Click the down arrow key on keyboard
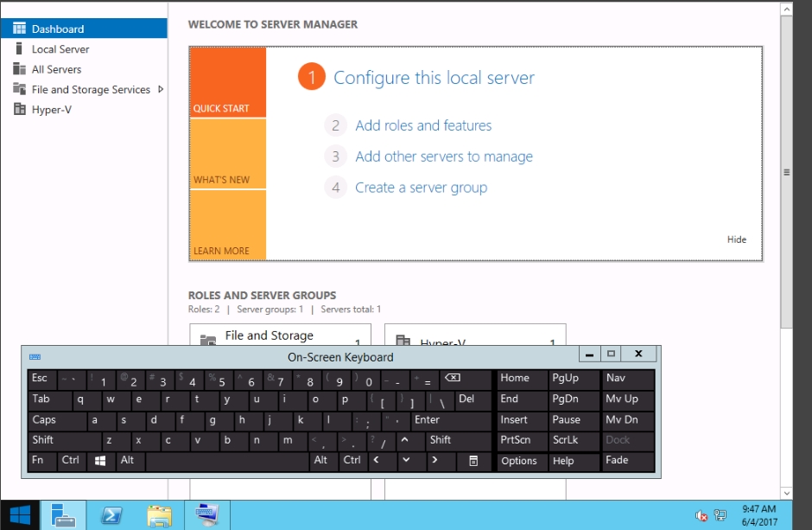This screenshot has height=530, width=812. 412,461
